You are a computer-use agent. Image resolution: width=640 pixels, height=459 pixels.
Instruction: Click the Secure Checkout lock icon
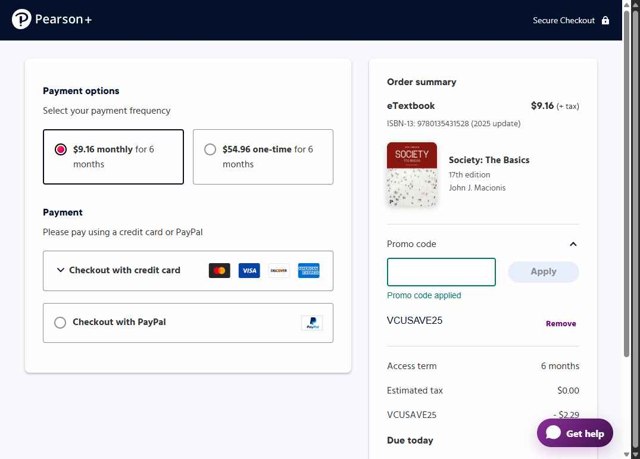[x=605, y=20]
